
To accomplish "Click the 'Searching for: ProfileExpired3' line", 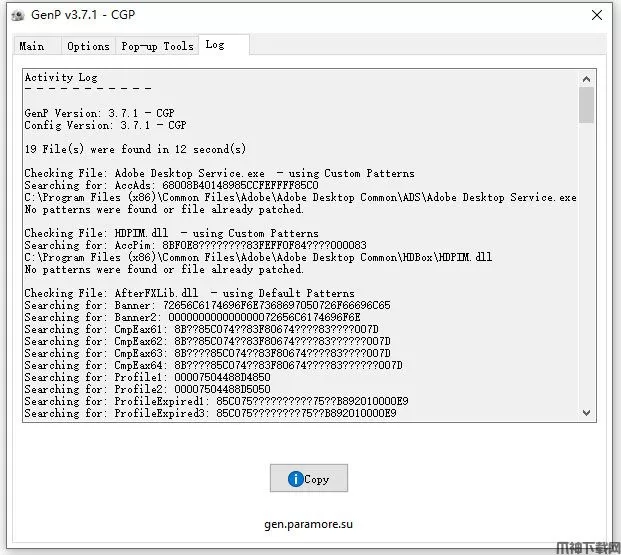I will (x=210, y=413).
